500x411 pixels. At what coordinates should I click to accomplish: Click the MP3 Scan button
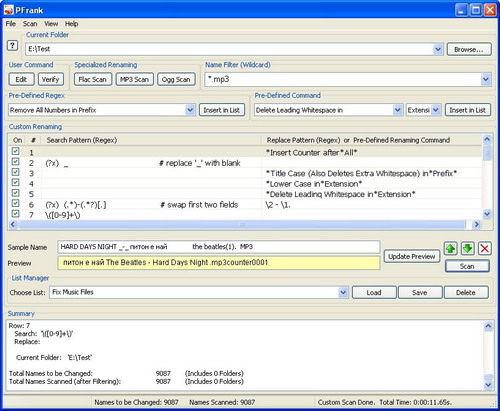[x=134, y=79]
